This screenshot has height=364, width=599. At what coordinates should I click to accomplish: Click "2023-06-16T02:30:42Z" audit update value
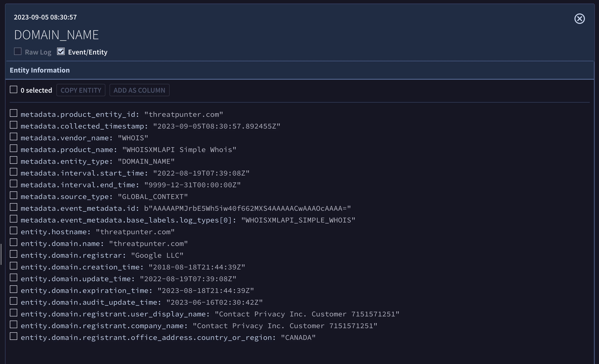tap(214, 302)
